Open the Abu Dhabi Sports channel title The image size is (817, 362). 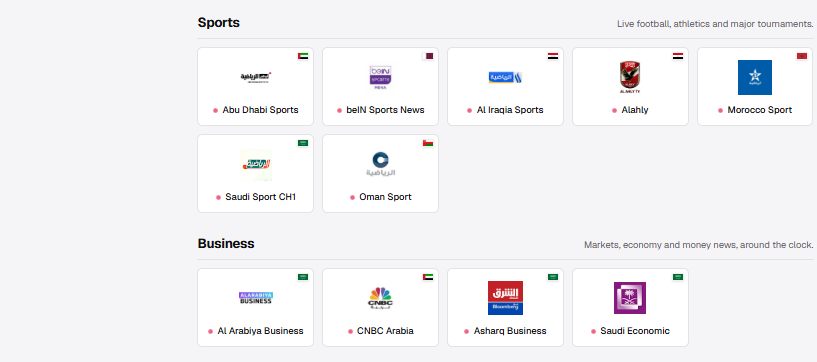[261, 110]
